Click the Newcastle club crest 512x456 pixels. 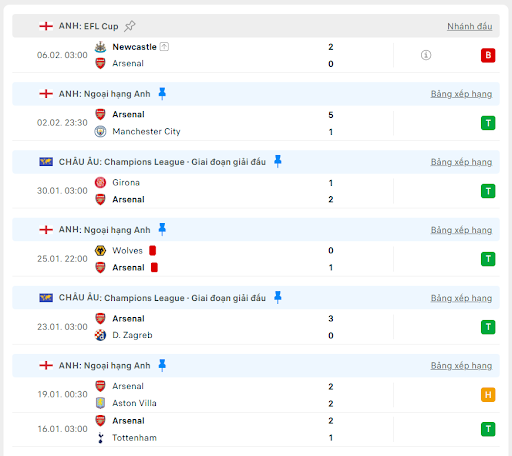[100, 47]
